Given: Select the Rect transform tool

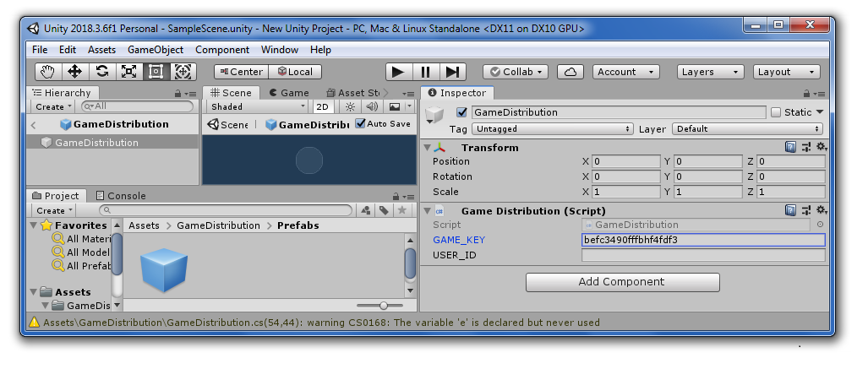Looking at the screenshot, I should point(156,72).
